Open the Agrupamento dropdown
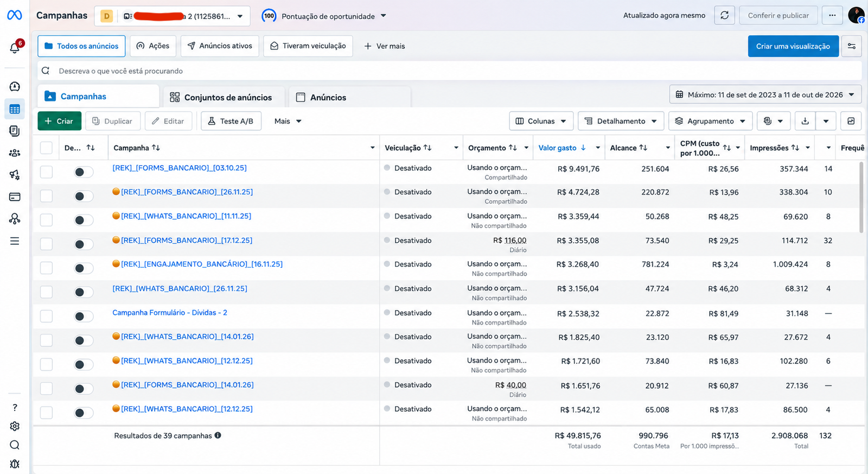This screenshot has width=868, height=474. coord(711,121)
